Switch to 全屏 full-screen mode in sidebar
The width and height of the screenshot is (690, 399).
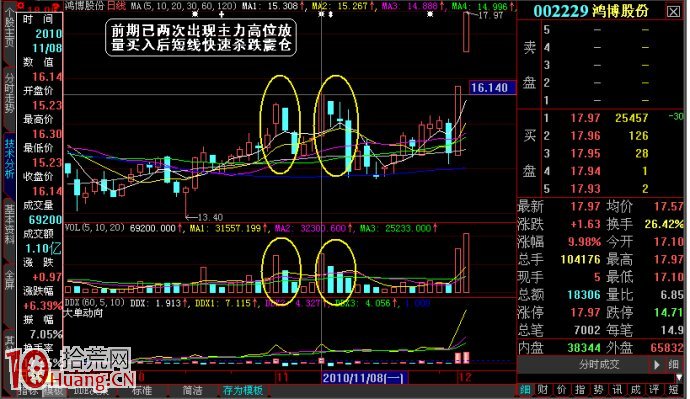pyautogui.click(x=8, y=280)
